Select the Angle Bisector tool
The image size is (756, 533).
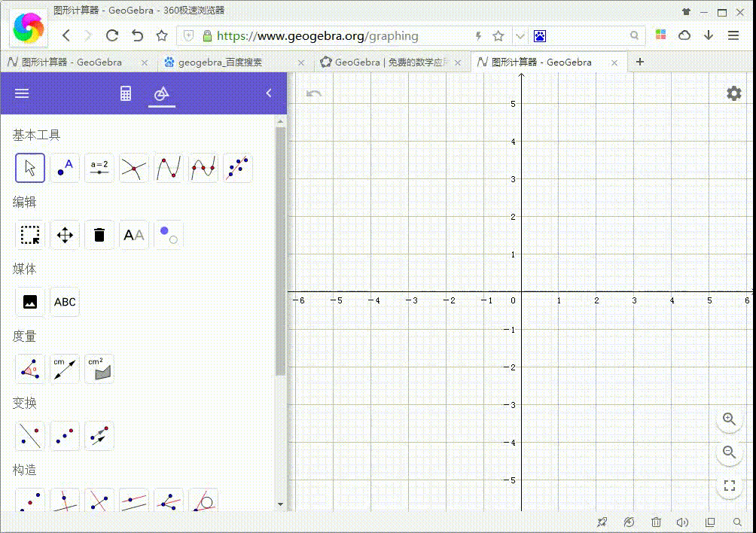coord(168,500)
